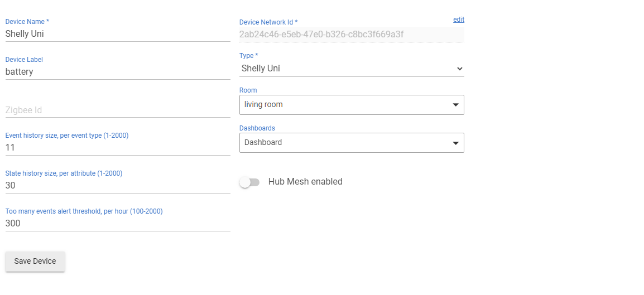Open the Room dropdown showing living room
This screenshot has width=644, height=295.
[x=352, y=105]
